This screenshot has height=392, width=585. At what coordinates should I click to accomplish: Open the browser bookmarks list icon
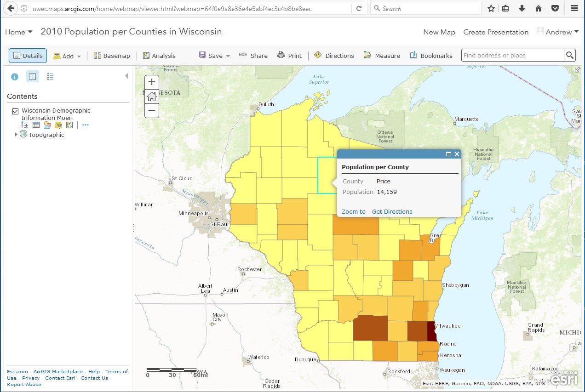pyautogui.click(x=505, y=8)
